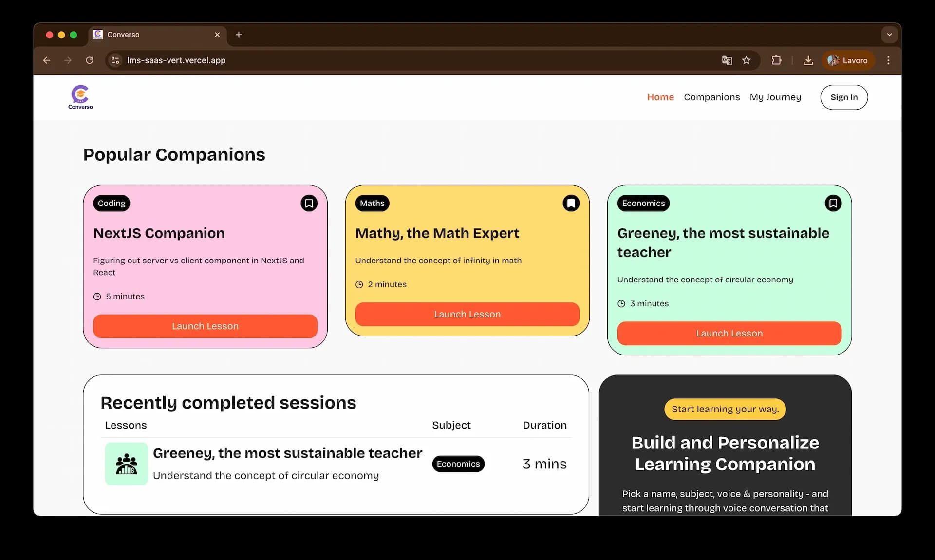Viewport: 935px width, 560px height.
Task: Click the extensions puzzle icon
Action: (776, 60)
